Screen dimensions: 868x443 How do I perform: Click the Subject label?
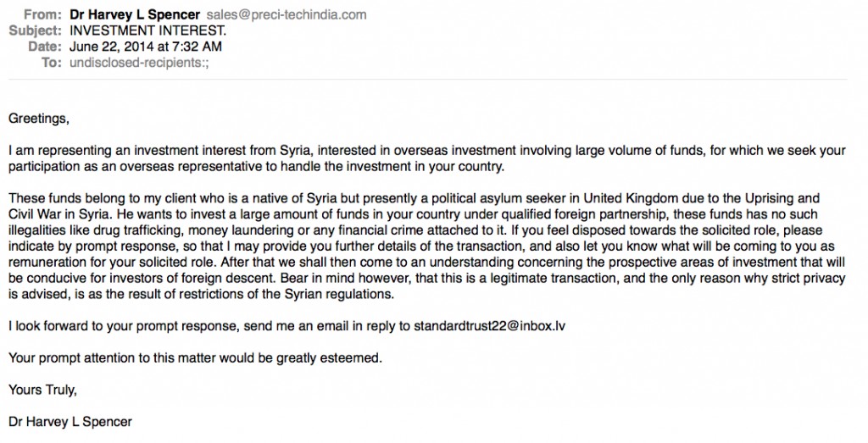[35, 31]
